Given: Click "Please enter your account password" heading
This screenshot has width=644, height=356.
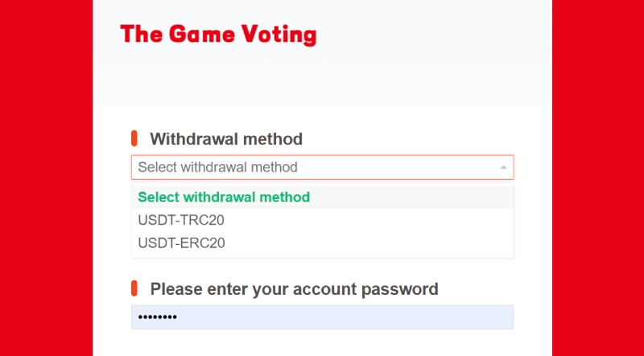Looking at the screenshot, I should point(294,288).
